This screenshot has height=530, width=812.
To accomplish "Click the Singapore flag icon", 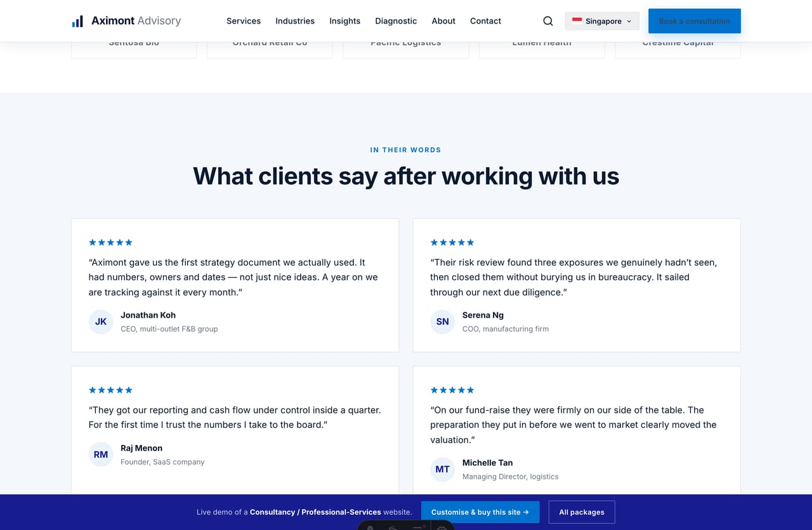I will (577, 21).
